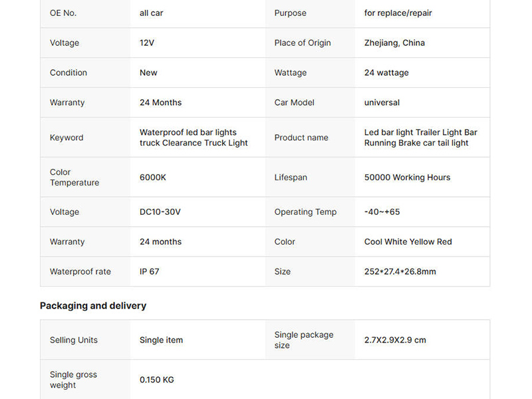Select the "24 wattage" value cell
Screen dimensions: 532x399
[x=386, y=73]
